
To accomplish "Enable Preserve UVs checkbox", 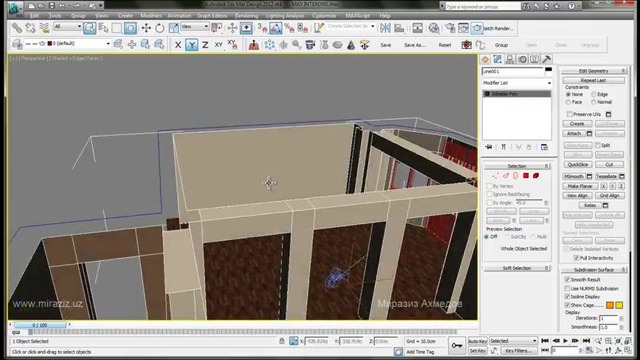I will (570, 114).
